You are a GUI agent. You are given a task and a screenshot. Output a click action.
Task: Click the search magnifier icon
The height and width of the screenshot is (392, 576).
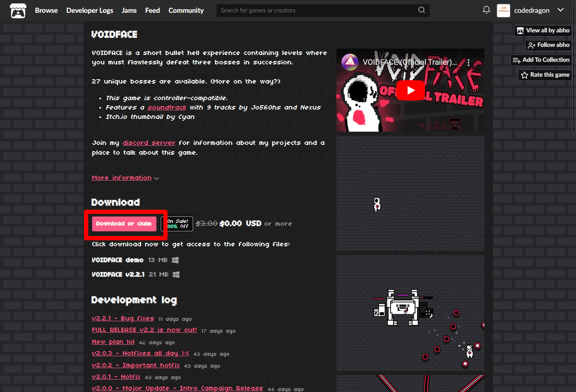422,10
